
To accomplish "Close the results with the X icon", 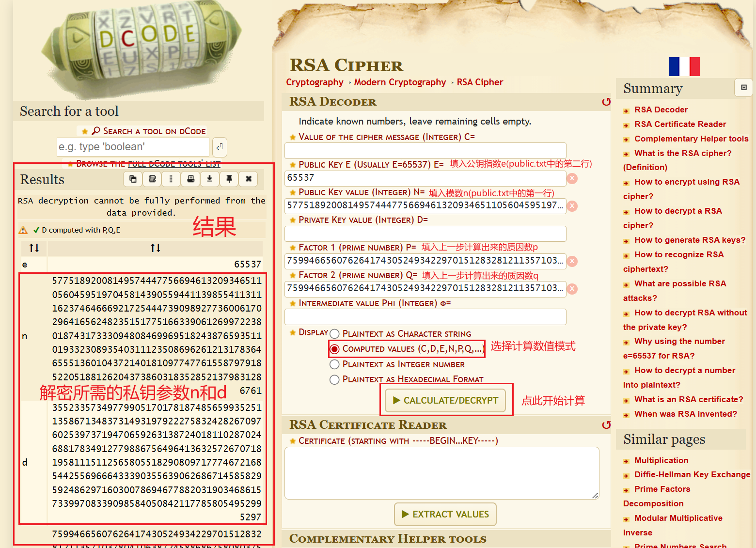I will pyautogui.click(x=249, y=179).
